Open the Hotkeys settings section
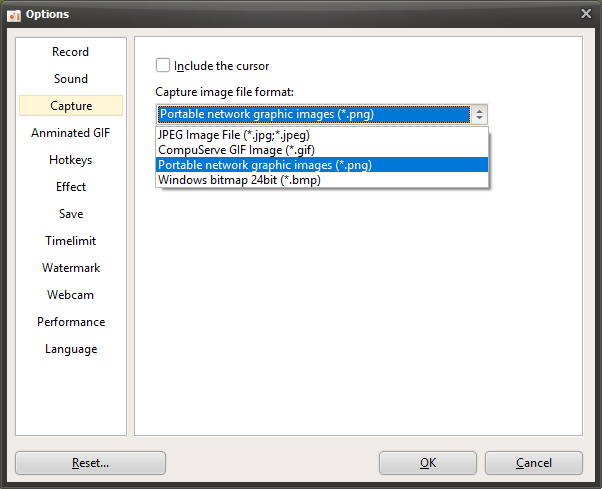Screen dimensions: 602x489 pyautogui.click(x=71, y=160)
